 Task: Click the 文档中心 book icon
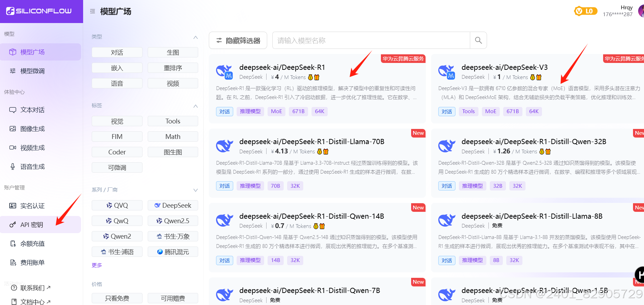(x=14, y=302)
